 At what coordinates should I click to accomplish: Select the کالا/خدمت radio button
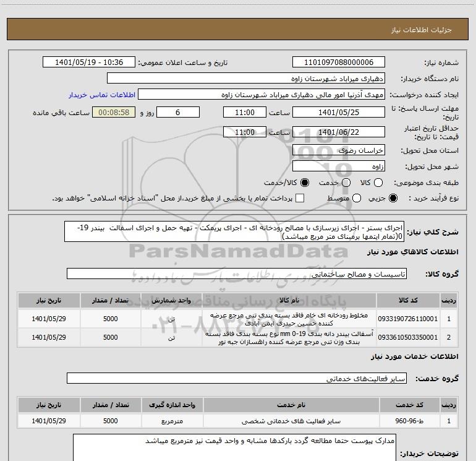point(305,183)
